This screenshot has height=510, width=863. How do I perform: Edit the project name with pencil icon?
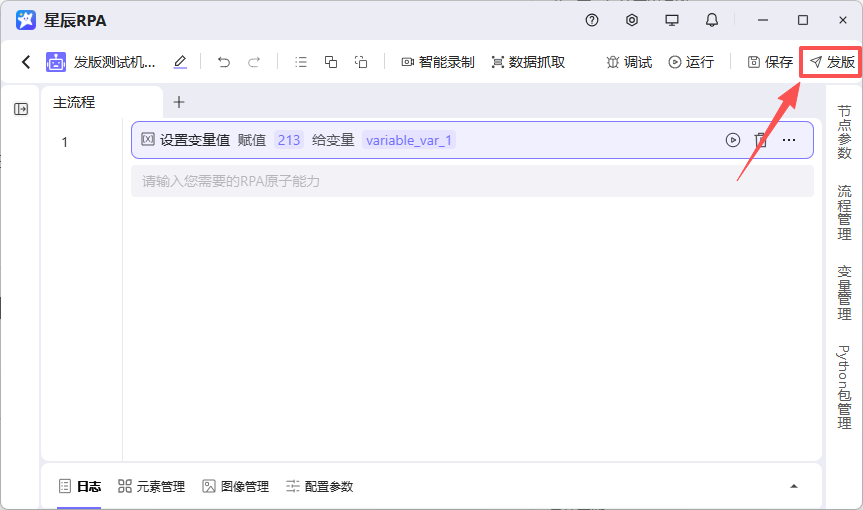pyautogui.click(x=180, y=62)
